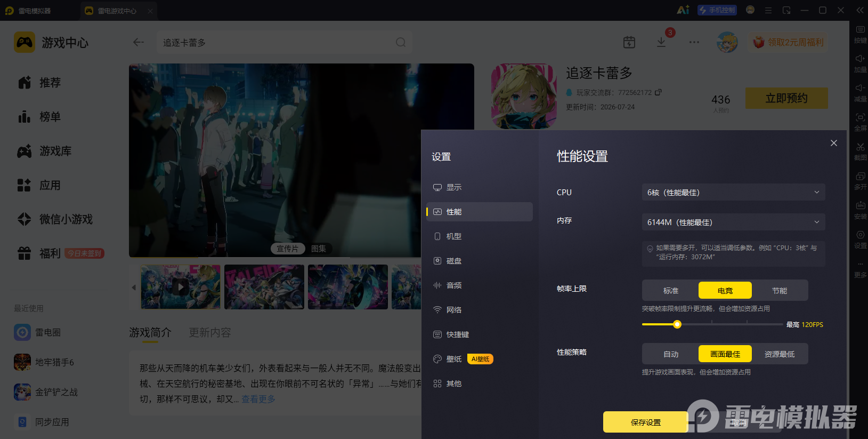The width and height of the screenshot is (868, 439).
Task: Open the download manager icon
Action: (661, 42)
